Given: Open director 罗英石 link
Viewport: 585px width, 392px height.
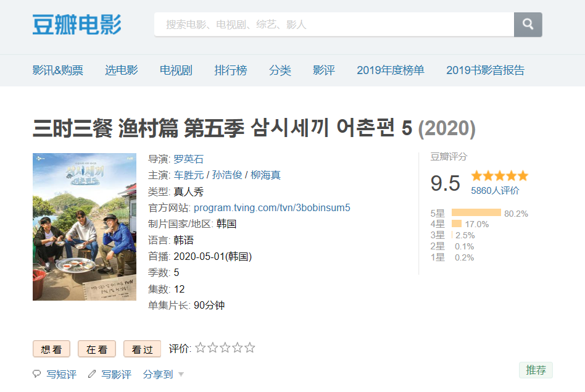Looking at the screenshot, I should pos(188,159).
